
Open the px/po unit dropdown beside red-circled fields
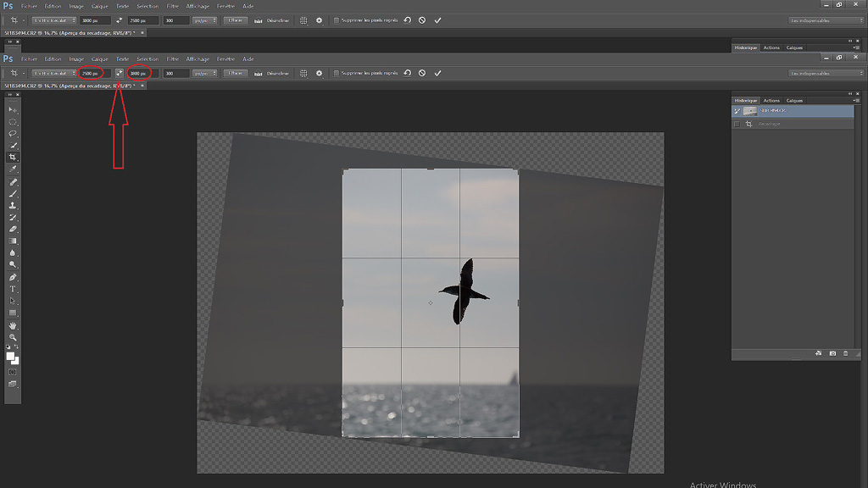click(x=204, y=74)
